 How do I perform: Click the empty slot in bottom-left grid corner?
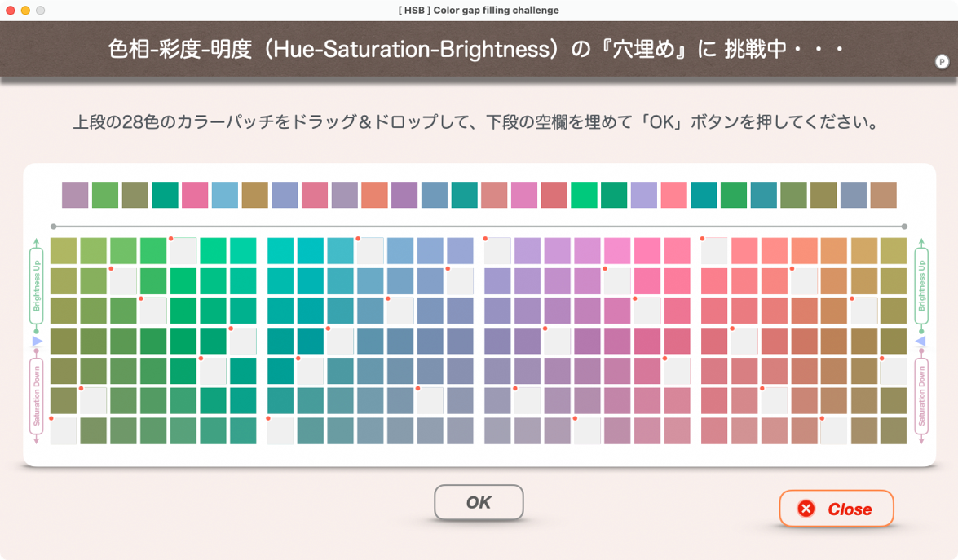coord(64,430)
